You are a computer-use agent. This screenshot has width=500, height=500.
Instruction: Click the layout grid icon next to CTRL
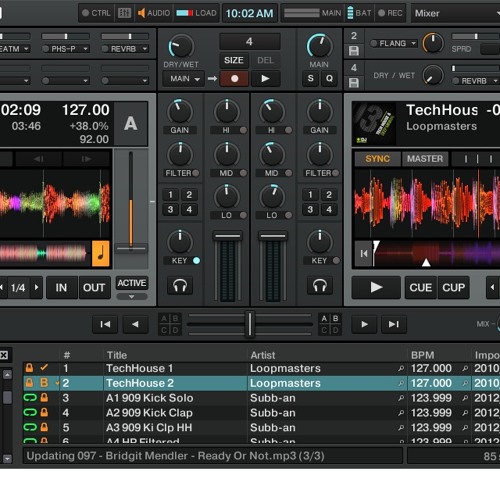click(124, 13)
